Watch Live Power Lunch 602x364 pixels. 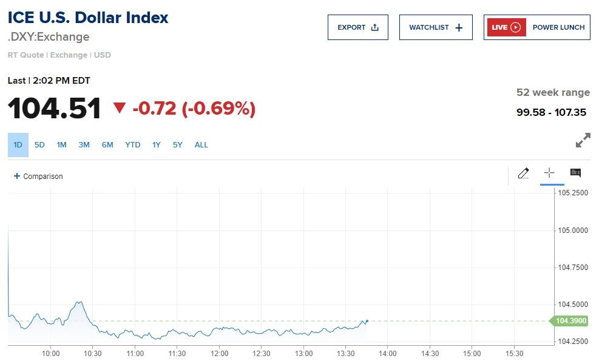click(x=536, y=27)
